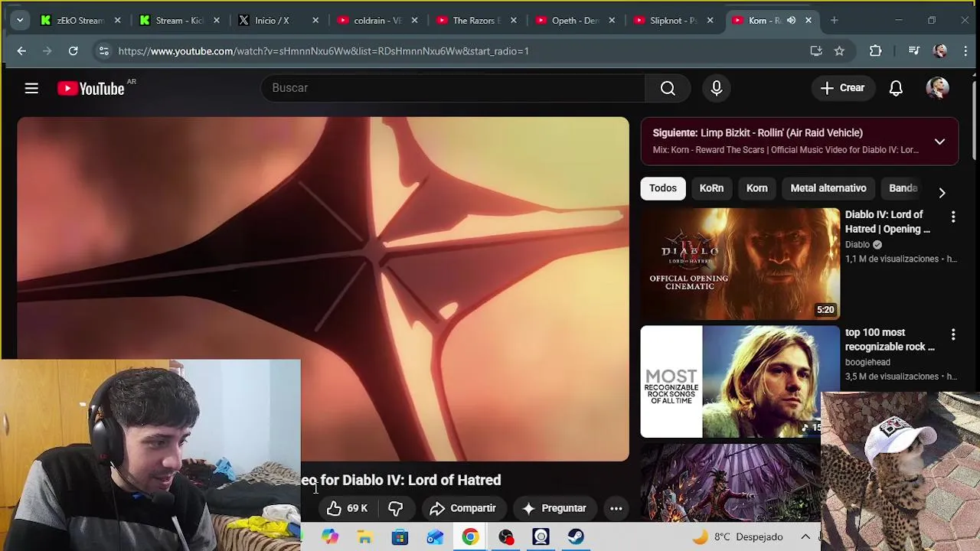This screenshot has width=980, height=551.
Task: Go forward with browser forward arrow
Action: pyautogui.click(x=47, y=51)
